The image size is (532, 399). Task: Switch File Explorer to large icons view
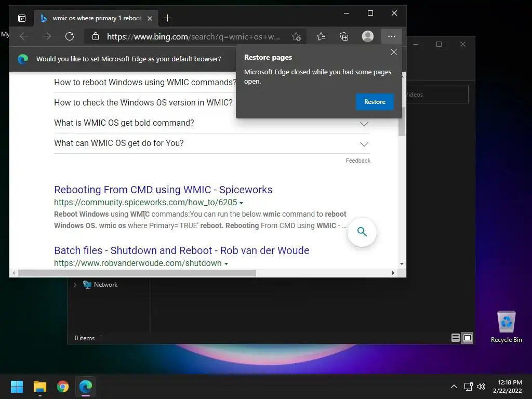pos(468,338)
